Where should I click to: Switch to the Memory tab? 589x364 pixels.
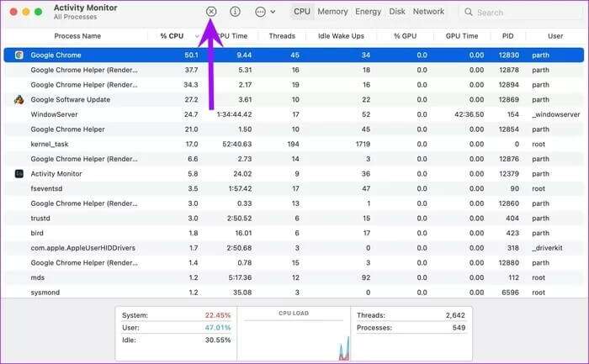(332, 12)
